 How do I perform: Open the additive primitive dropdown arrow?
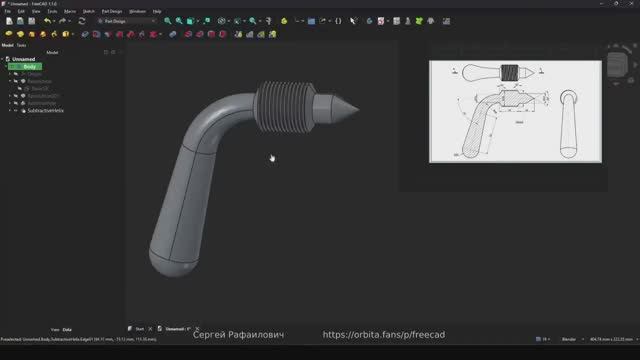click(73, 34)
